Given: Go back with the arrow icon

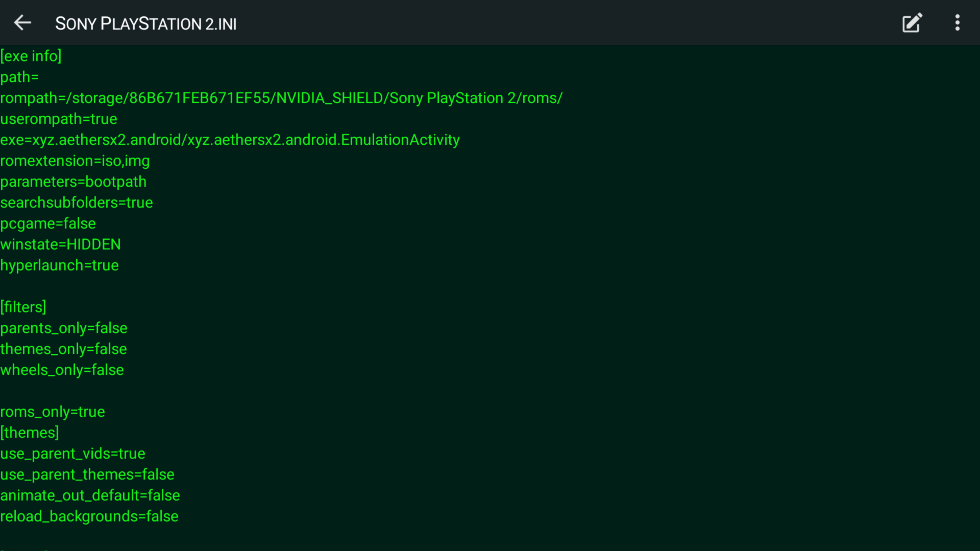Looking at the screenshot, I should (22, 22).
